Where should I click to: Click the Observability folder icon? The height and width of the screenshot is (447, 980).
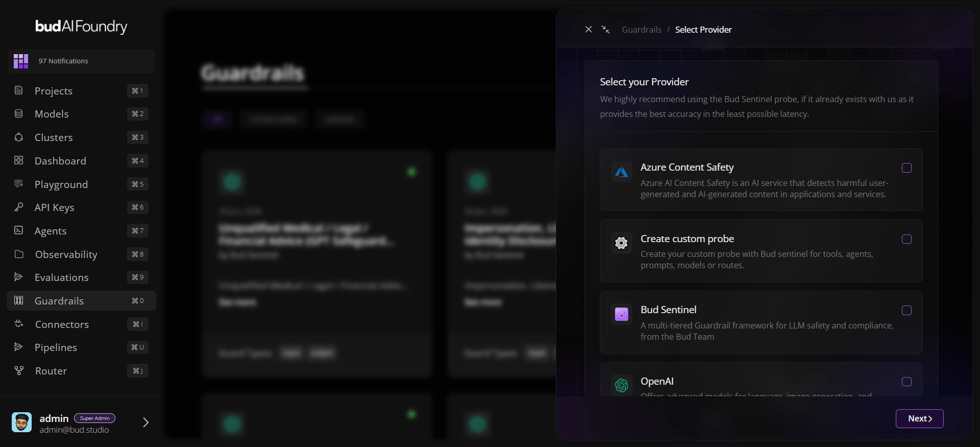pos(19,254)
